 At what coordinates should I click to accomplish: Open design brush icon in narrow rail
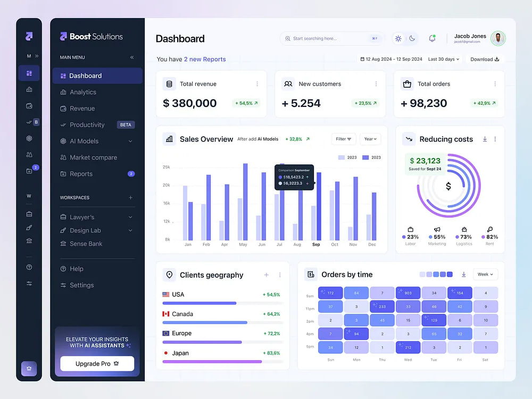tap(29, 228)
